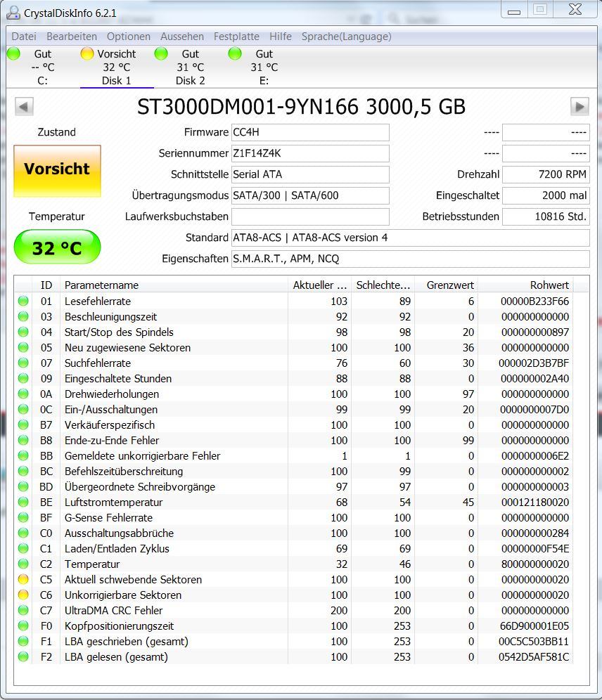Click the status icon of Suchfehlerrate row
Image resolution: width=602 pixels, height=700 pixels.
23,363
